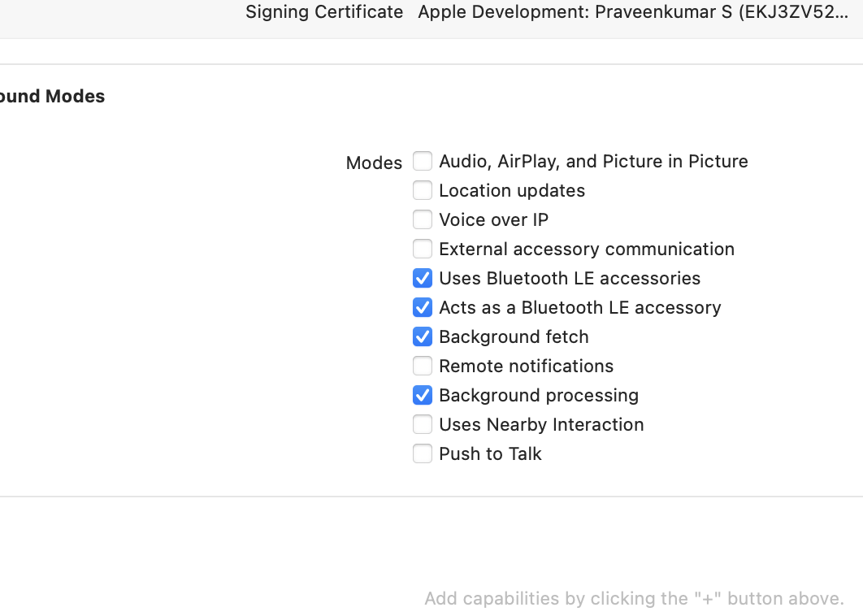Enable Push to Talk background mode

coord(423,453)
